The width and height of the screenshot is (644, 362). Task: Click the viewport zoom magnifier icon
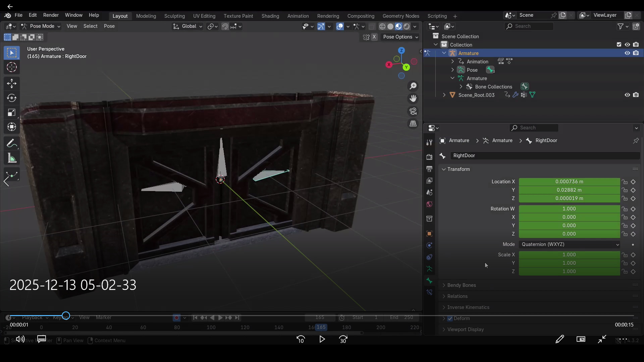pos(413,86)
